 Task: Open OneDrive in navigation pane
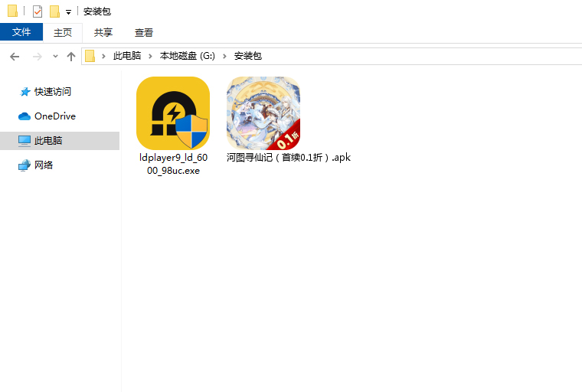(55, 116)
